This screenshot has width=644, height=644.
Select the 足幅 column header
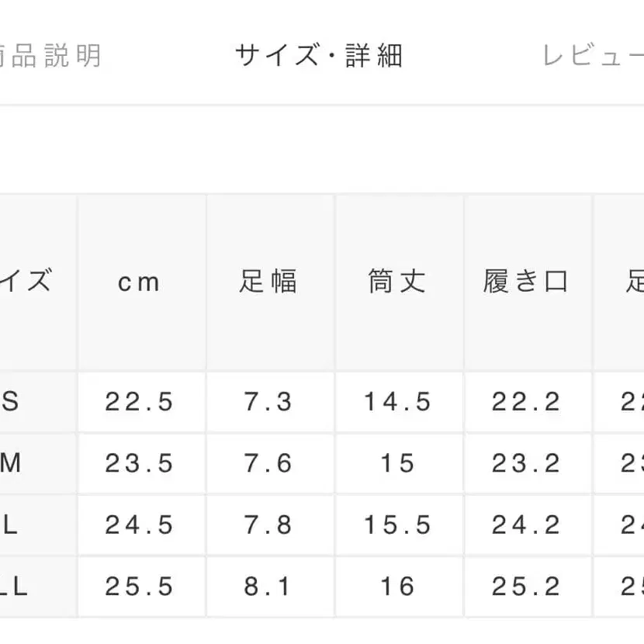(x=268, y=282)
